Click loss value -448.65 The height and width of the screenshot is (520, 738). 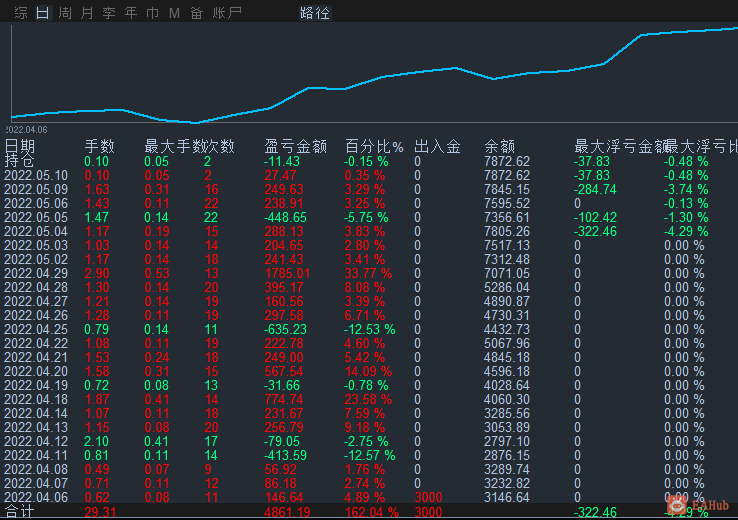pyautogui.click(x=285, y=217)
